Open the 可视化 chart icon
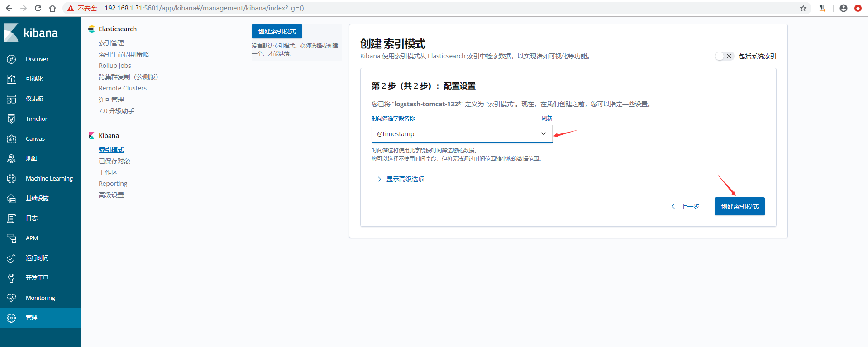The width and height of the screenshot is (868, 347). click(11, 79)
